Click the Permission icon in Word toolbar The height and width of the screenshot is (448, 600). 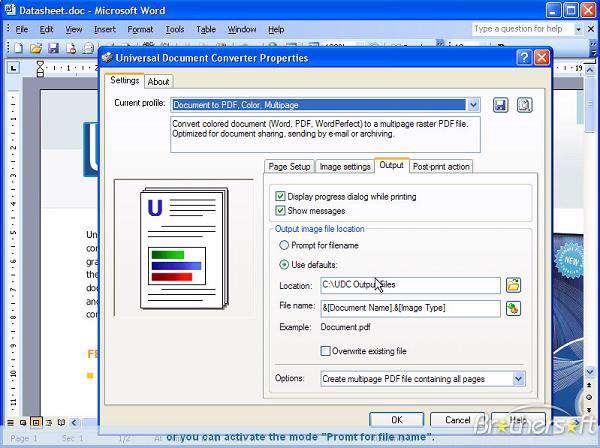pos(71,48)
